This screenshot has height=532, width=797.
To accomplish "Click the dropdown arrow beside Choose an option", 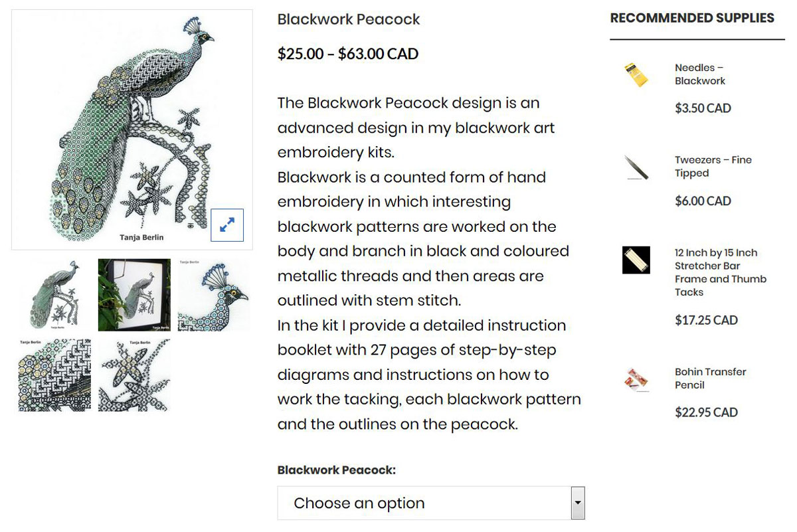I will coord(578,503).
